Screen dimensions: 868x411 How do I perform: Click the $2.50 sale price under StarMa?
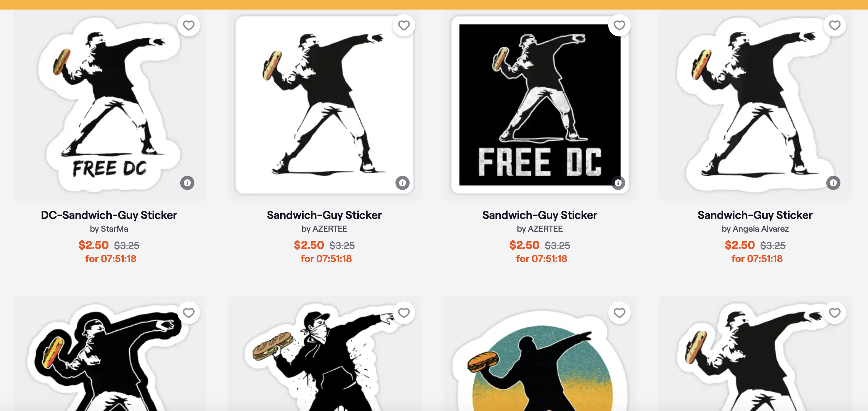tap(94, 245)
